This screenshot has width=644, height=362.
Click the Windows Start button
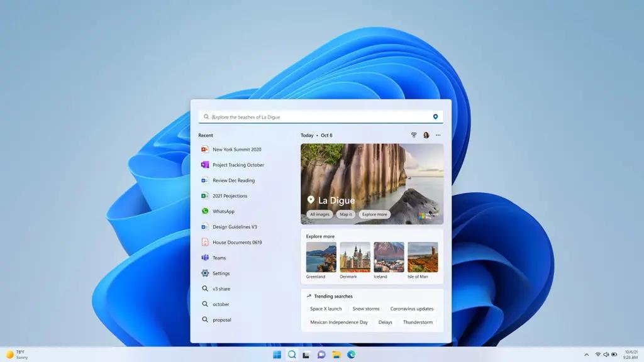(x=277, y=354)
